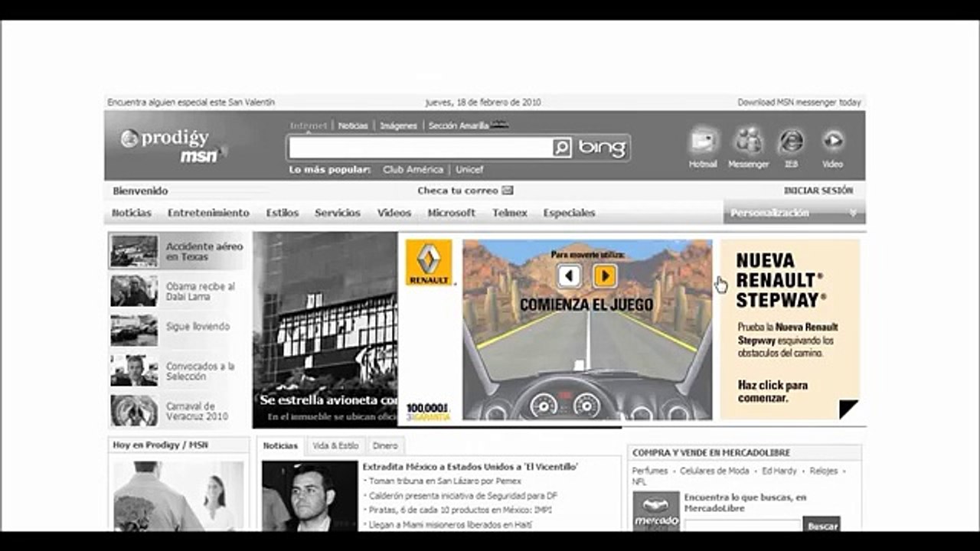The height and width of the screenshot is (551, 980).
Task: Switch to the Dinero tab
Action: pyautogui.click(x=385, y=445)
